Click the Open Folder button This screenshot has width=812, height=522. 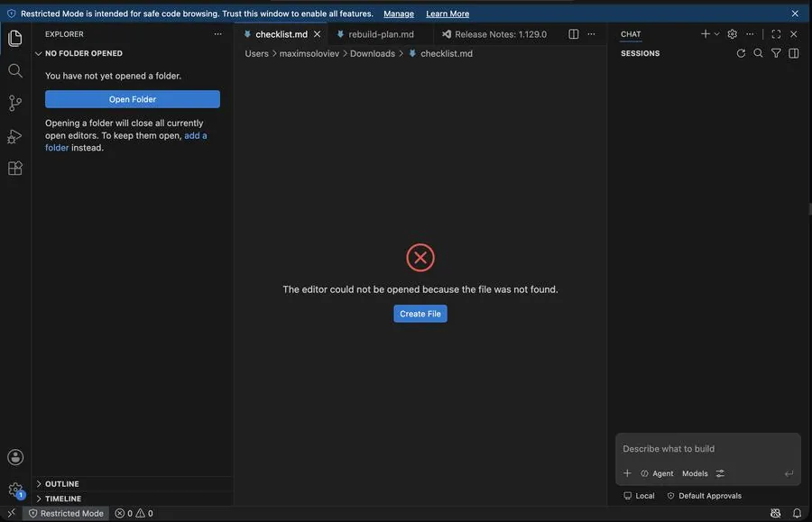132,99
